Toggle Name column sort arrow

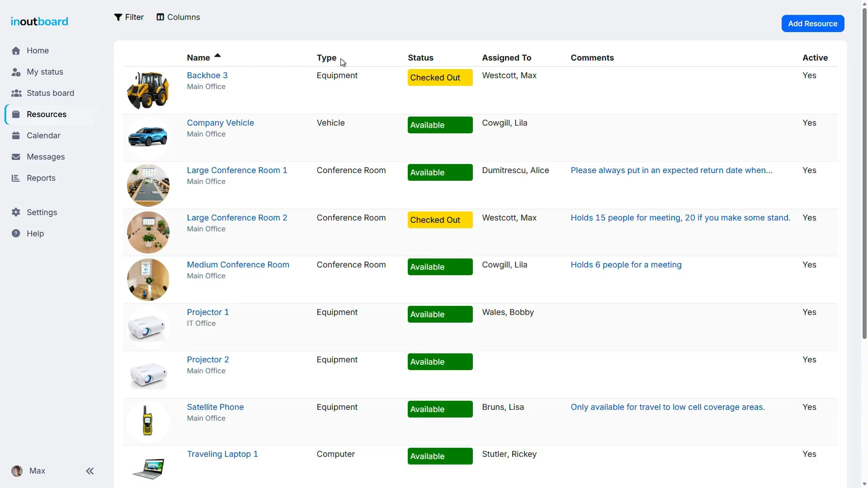(217, 56)
